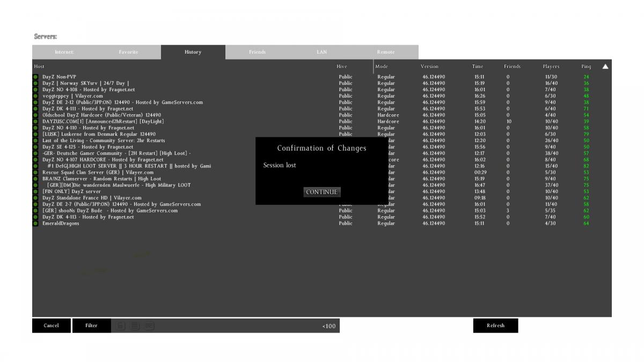Viewport: 644px width, 362px height.
Task: Select the DAYZUSC.COM[1] server row
Action: 103,122
